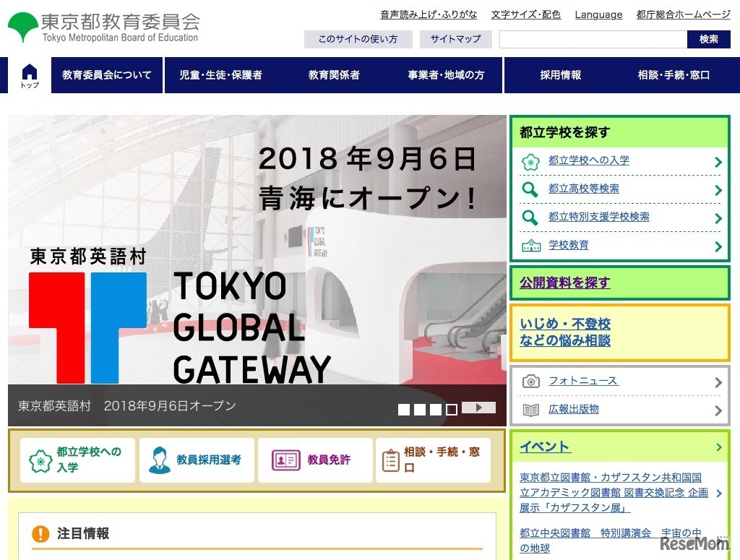This screenshot has height=560, width=740.
Task: Click the green ginkgo leaf Tokyo logo
Action: pos(22,27)
